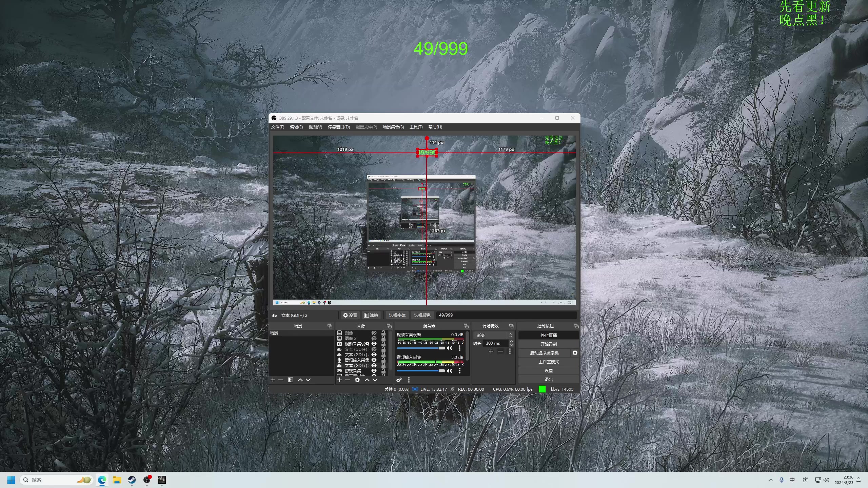
Task: Click 选择颜色 button in source toolbar
Action: [422, 315]
